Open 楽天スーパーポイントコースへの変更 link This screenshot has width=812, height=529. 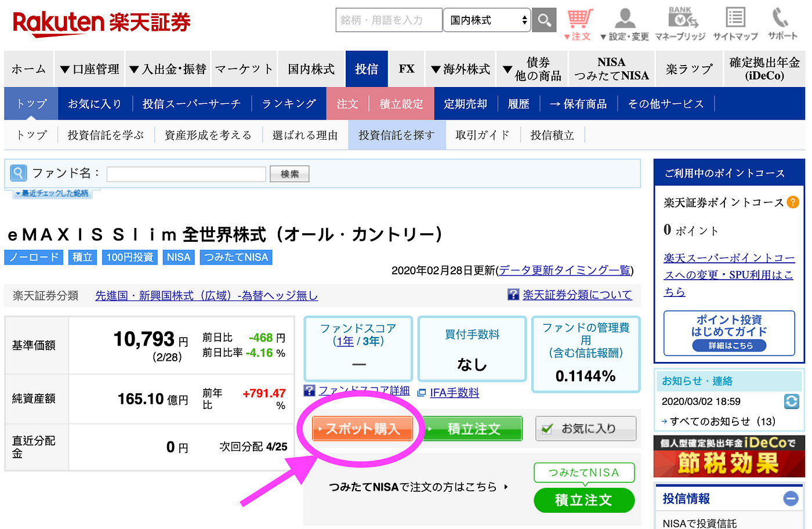[x=729, y=275]
